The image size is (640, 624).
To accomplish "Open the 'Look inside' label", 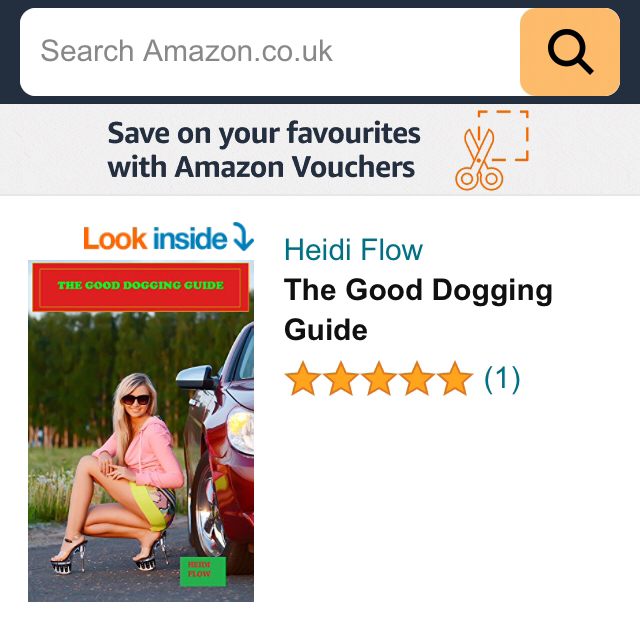I will click(x=155, y=239).
